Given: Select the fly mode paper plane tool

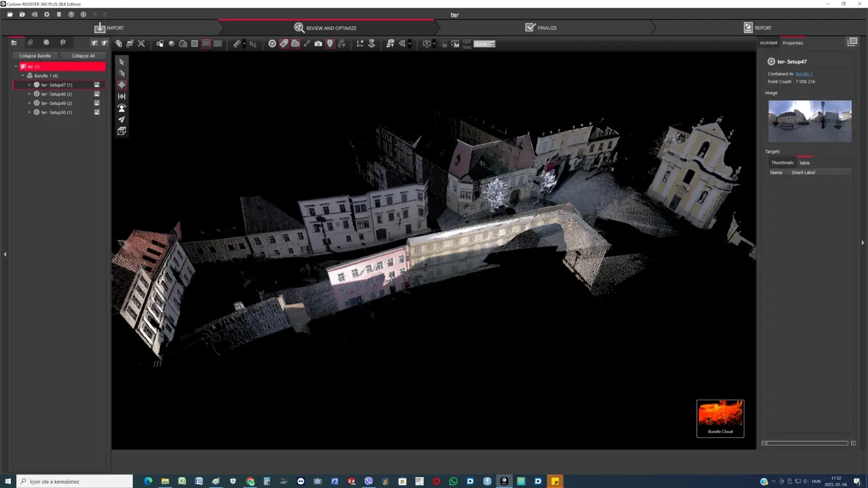Looking at the screenshot, I should click(x=122, y=119).
